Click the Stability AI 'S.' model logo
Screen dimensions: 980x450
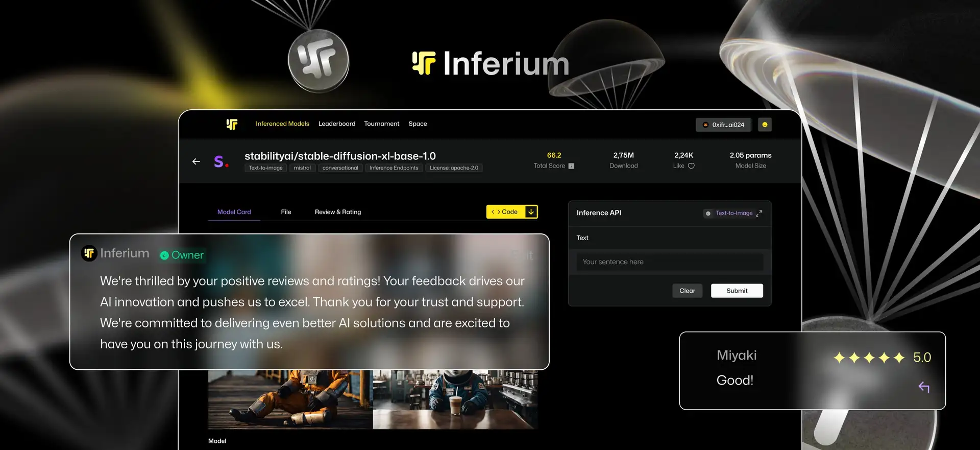click(x=220, y=162)
